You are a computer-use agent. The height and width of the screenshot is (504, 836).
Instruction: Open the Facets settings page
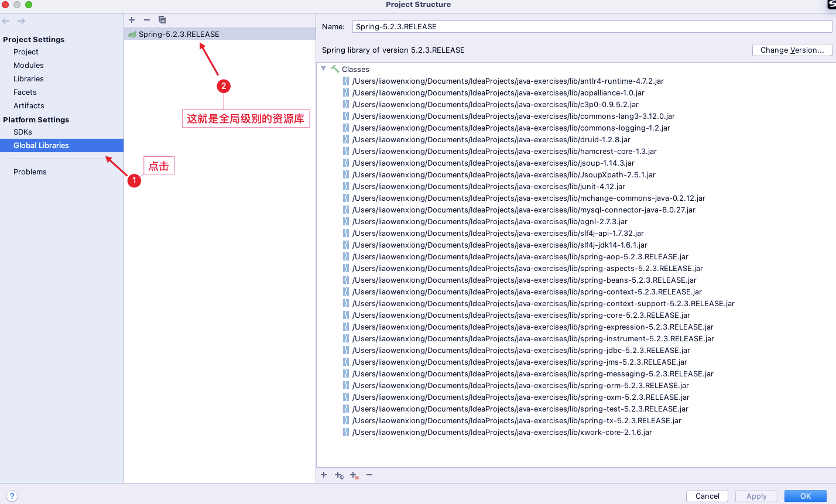tap(25, 92)
